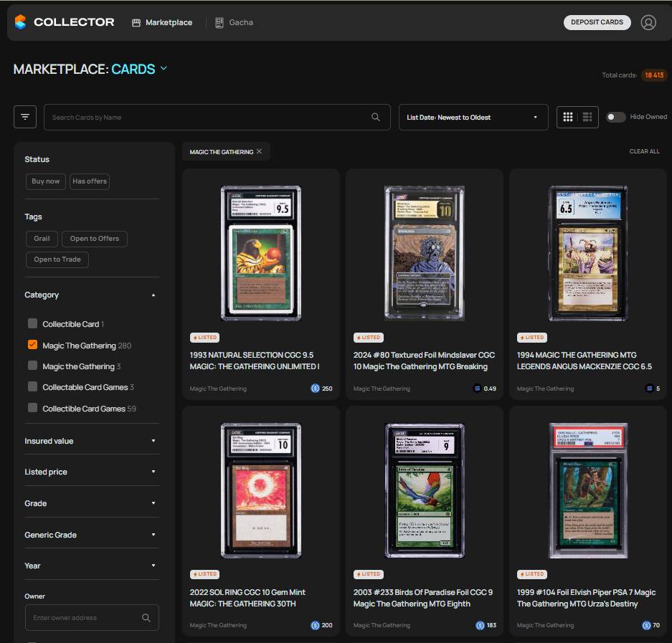The image size is (672, 643).
Task: Open the user profile icon
Action: [x=648, y=22]
